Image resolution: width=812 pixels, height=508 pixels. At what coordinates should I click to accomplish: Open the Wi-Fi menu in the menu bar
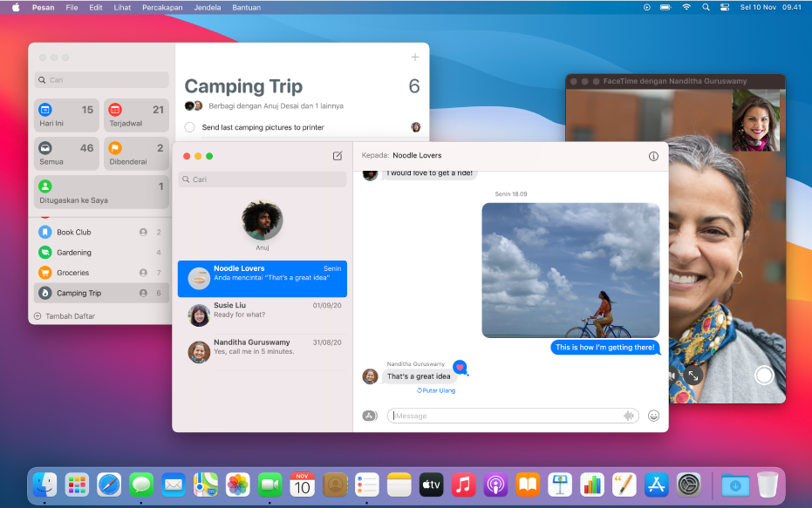tap(686, 7)
